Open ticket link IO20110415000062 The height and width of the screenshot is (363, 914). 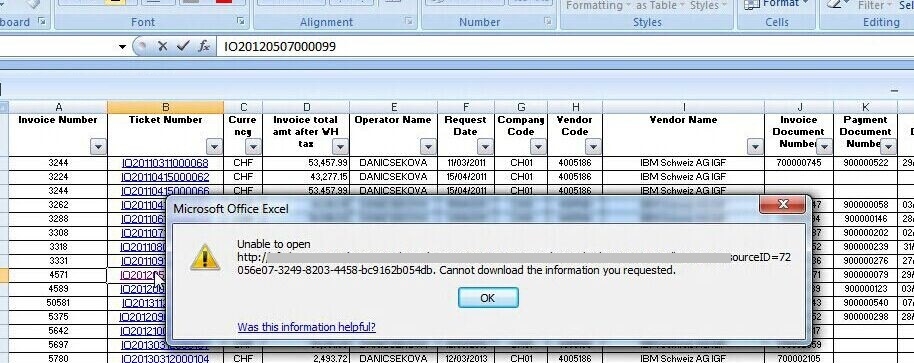[165, 177]
